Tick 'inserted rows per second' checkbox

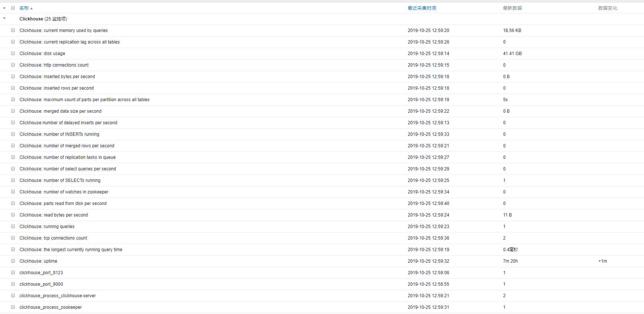tap(13, 88)
